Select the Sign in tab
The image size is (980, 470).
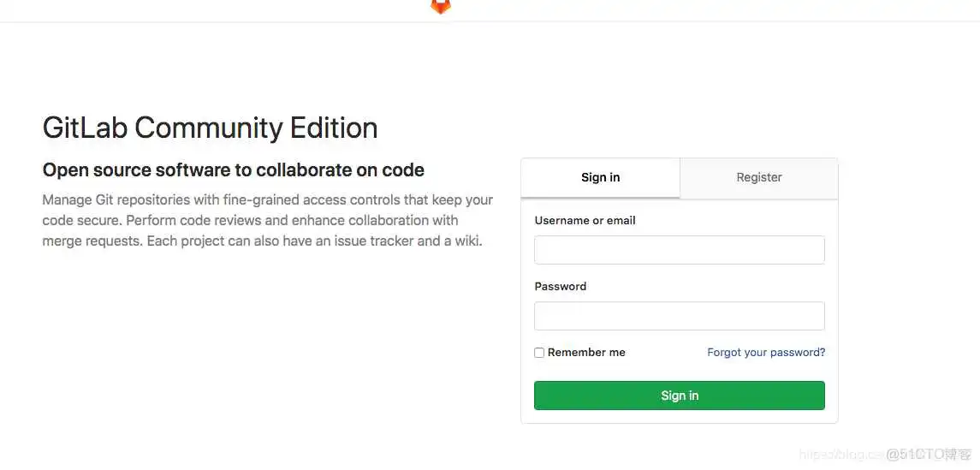(600, 177)
